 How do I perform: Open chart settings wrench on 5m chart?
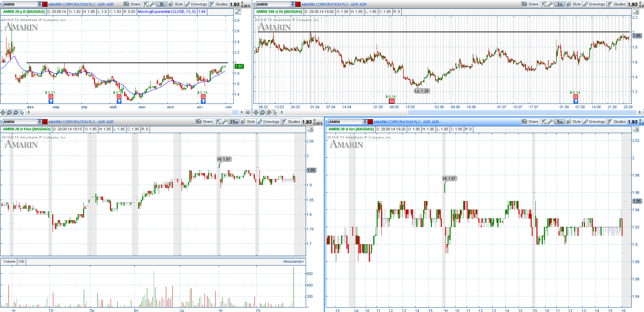[x=550, y=122]
